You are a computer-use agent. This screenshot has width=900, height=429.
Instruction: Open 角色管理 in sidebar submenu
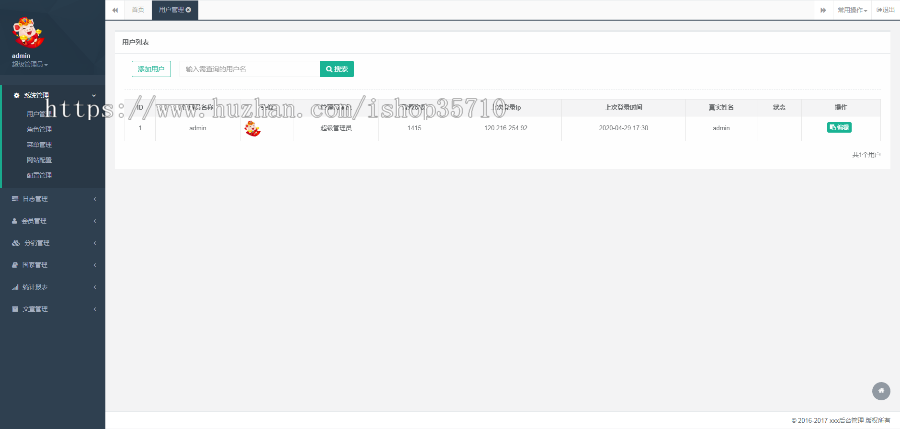(39, 129)
